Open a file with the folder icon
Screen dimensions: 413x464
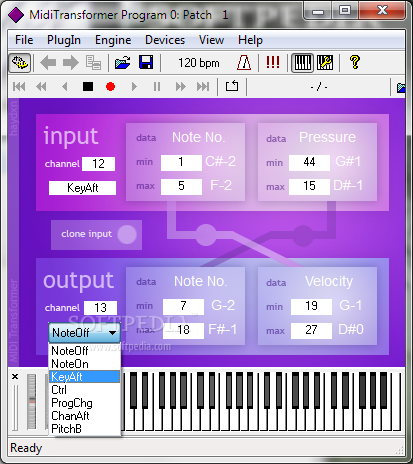click(123, 63)
